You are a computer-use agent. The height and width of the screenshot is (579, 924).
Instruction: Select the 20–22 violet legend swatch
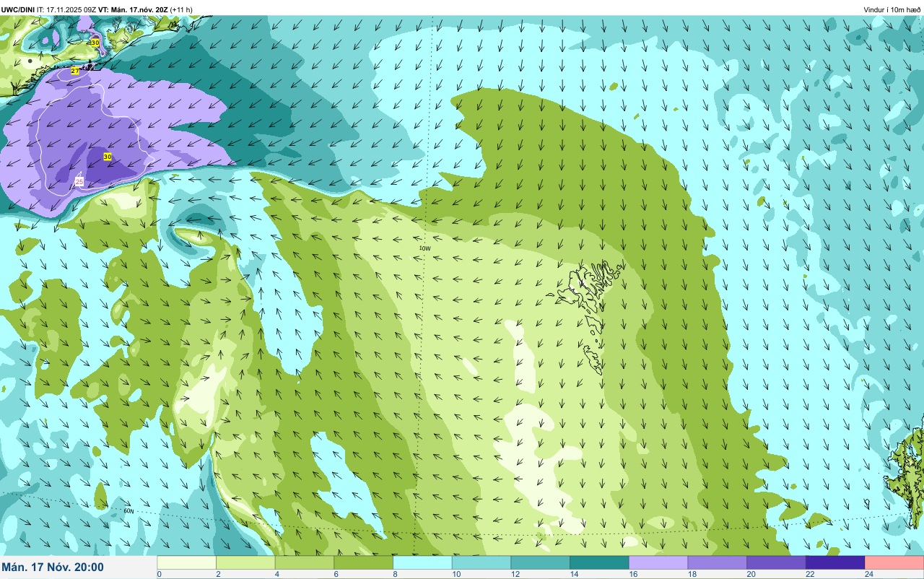tap(776, 562)
